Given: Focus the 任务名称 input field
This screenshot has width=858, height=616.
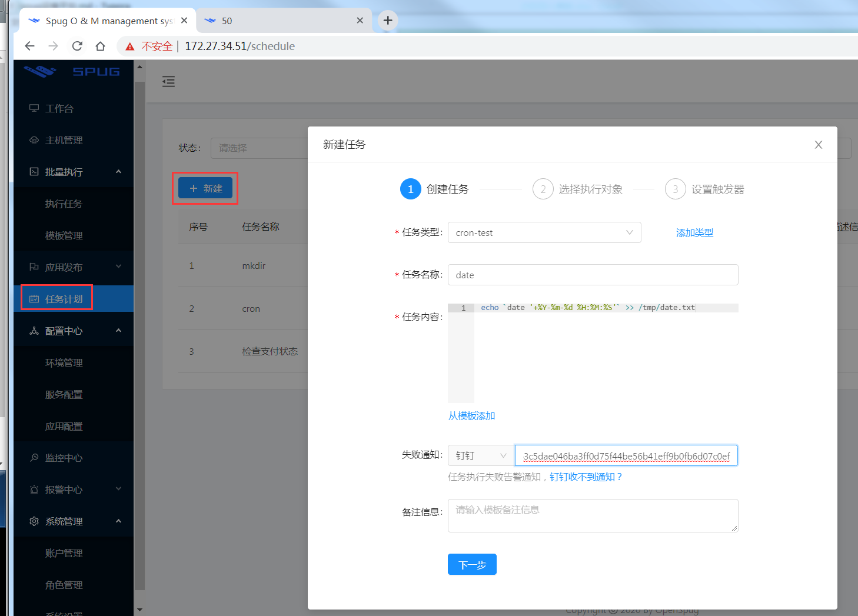Looking at the screenshot, I should click(x=593, y=275).
